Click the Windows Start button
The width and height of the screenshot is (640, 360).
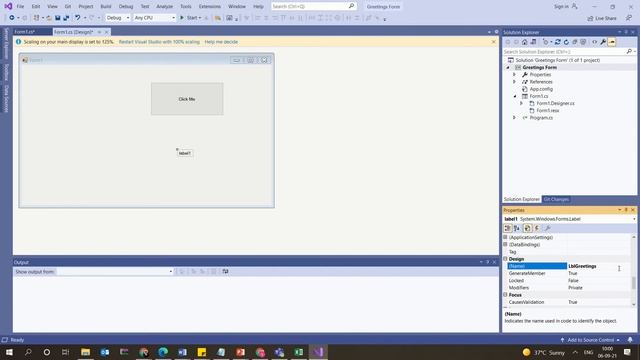point(9,352)
